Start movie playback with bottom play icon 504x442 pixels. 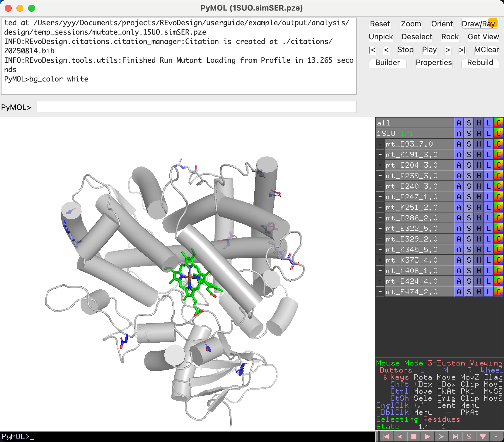tap(428, 436)
